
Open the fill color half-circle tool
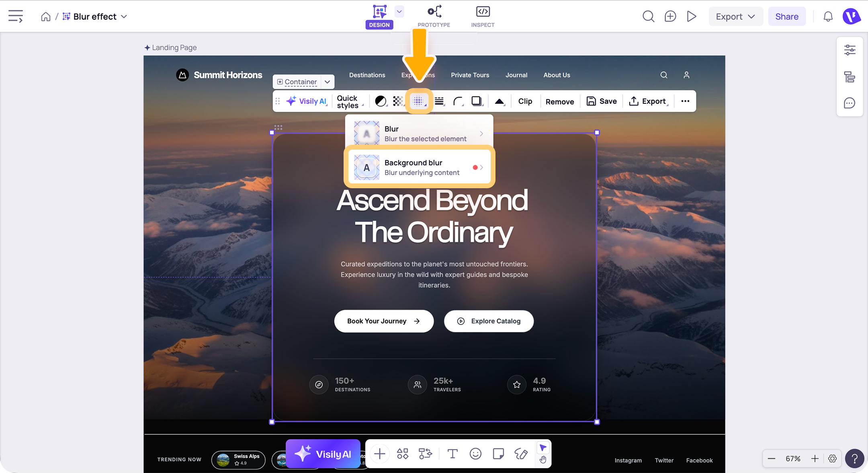tap(381, 101)
